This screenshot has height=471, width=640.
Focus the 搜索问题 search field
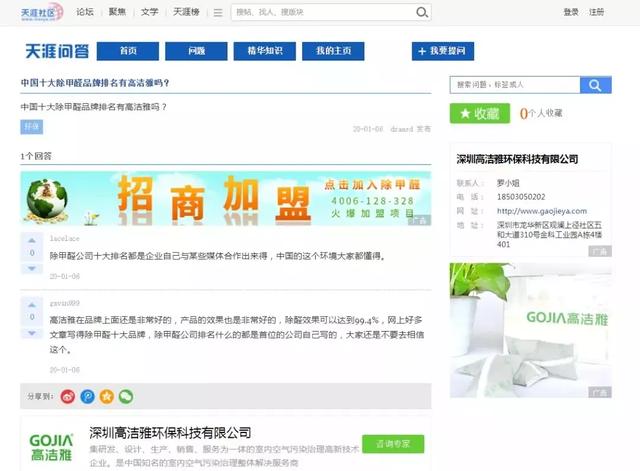tap(514, 85)
